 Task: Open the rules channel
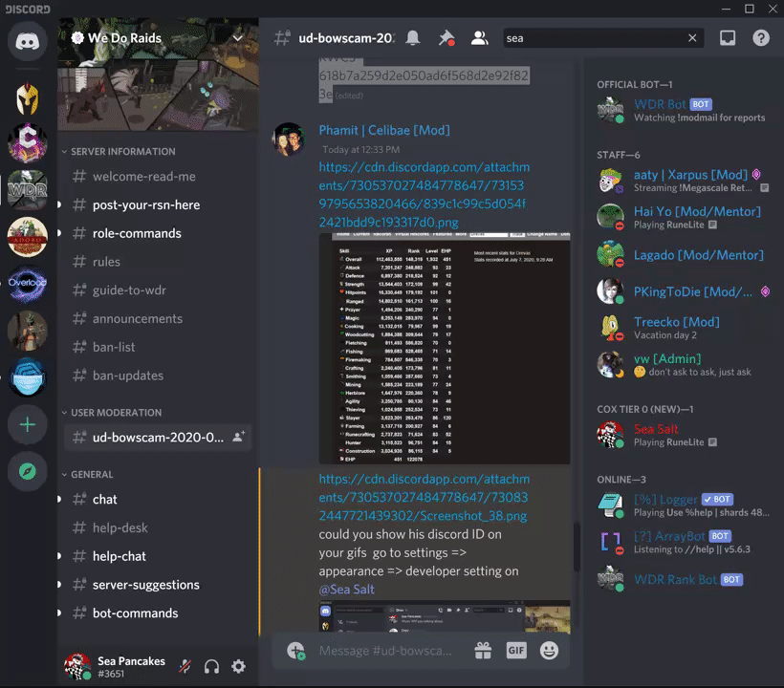[x=158, y=262]
